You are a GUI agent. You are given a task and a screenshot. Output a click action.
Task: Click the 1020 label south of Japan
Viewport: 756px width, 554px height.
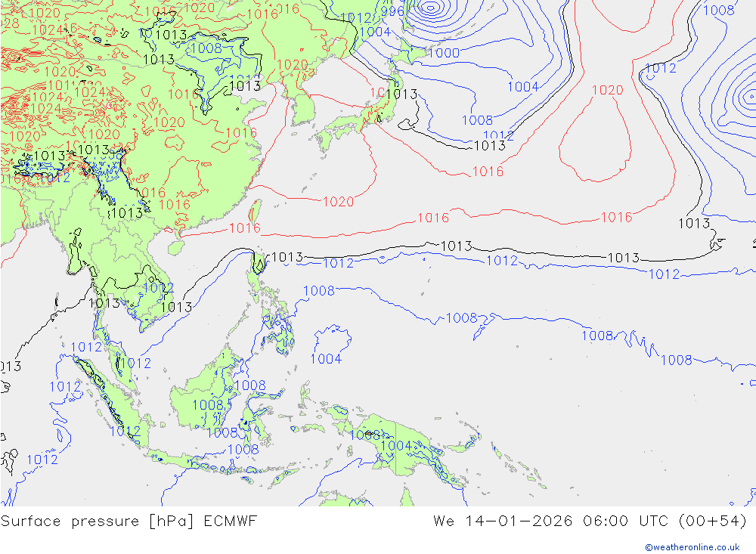coord(338,202)
